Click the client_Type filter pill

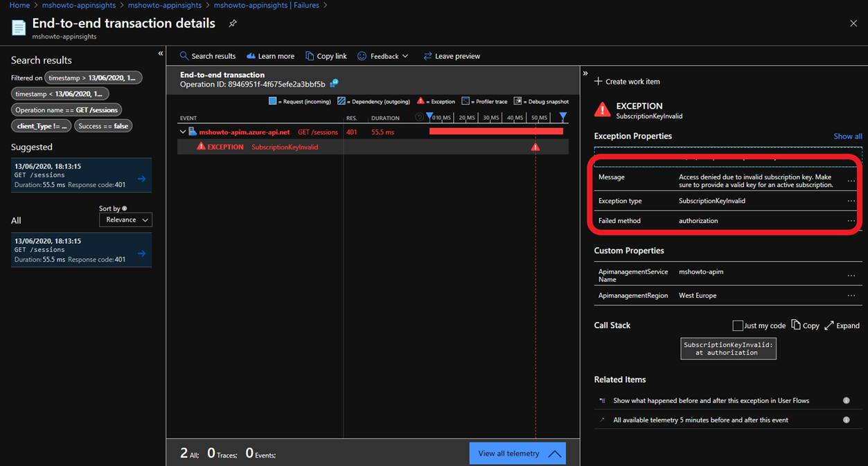click(x=41, y=126)
